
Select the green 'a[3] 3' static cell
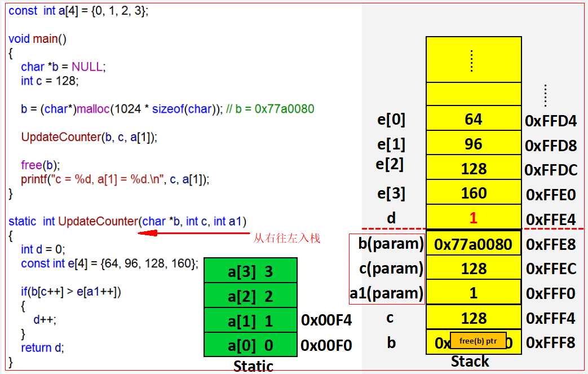[250, 270]
